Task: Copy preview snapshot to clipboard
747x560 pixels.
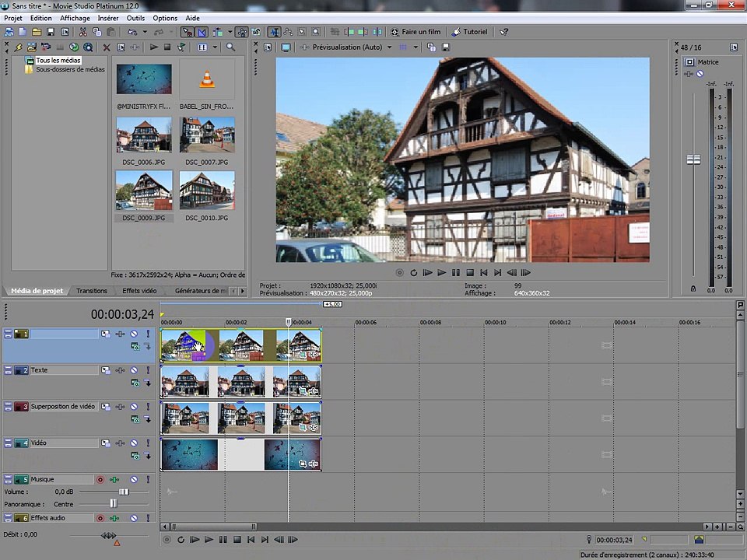Action: pos(432,47)
